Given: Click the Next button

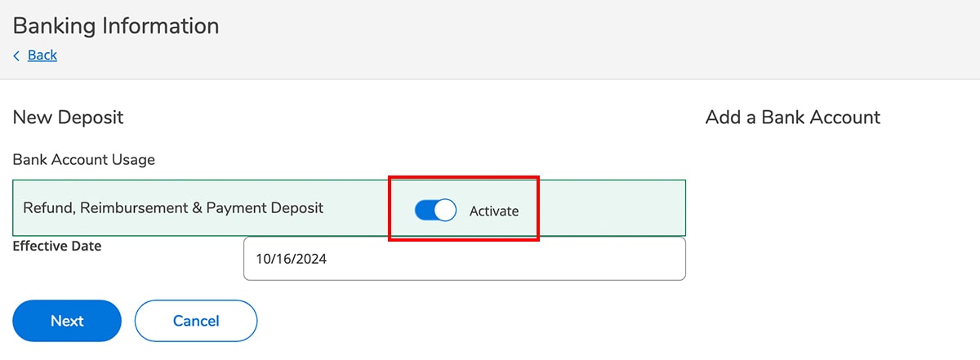Looking at the screenshot, I should pos(67,321).
